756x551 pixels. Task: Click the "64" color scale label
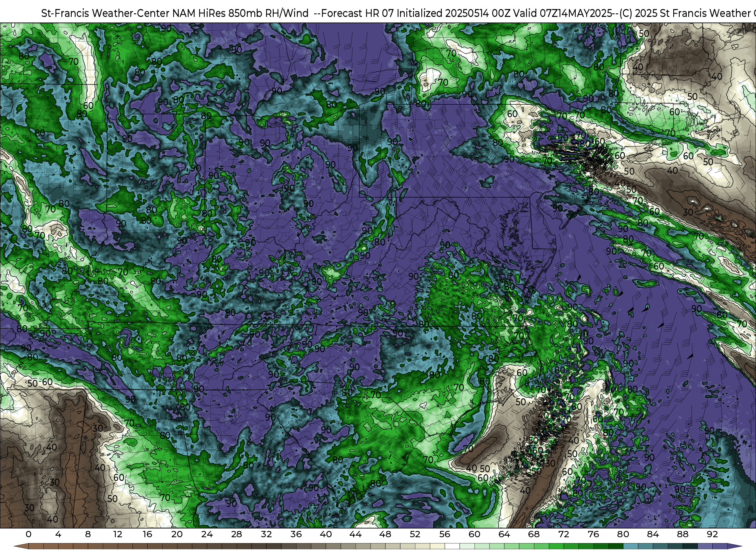(x=504, y=534)
